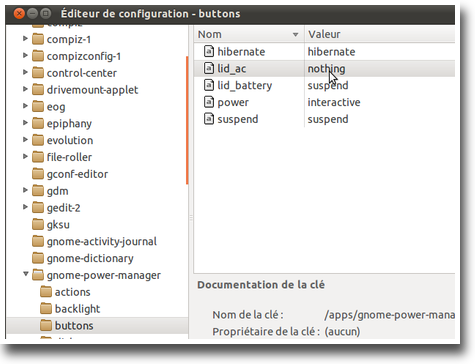Click the gdm folder icon
Screen dimensions: 475x364
click(x=38, y=191)
